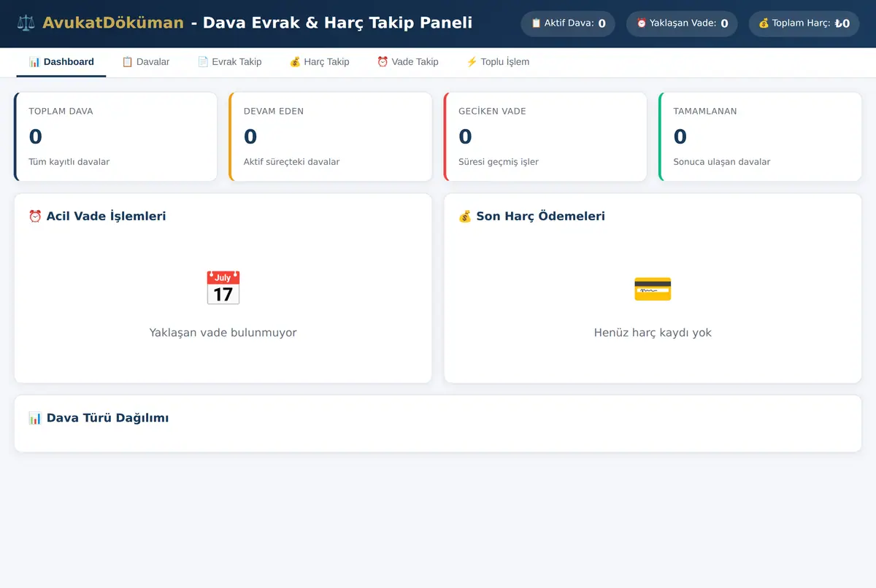This screenshot has width=876, height=588.
Task: Switch to the Evrak Takip tab
Action: [x=229, y=62]
